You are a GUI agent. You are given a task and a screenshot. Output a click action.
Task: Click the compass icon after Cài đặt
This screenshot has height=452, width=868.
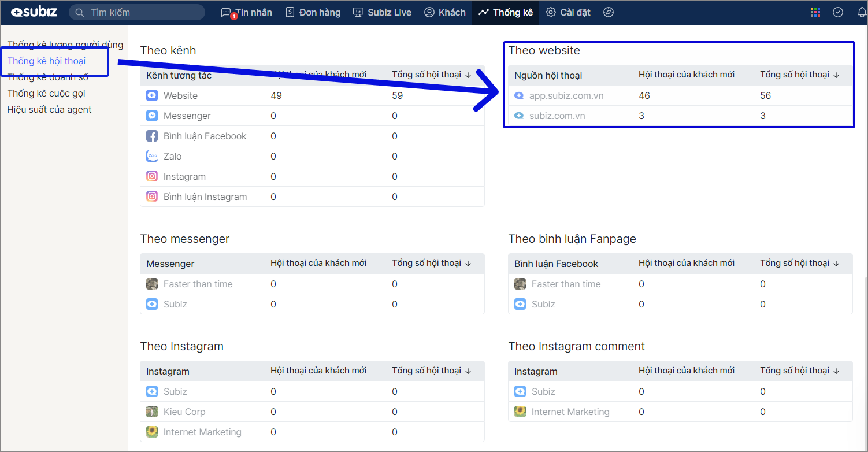(x=608, y=12)
